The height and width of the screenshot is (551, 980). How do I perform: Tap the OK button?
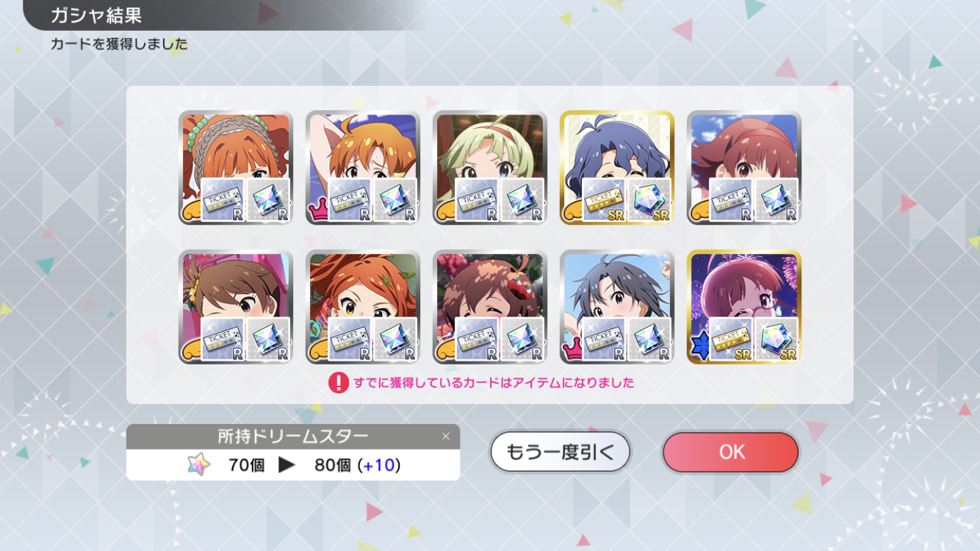(730, 452)
